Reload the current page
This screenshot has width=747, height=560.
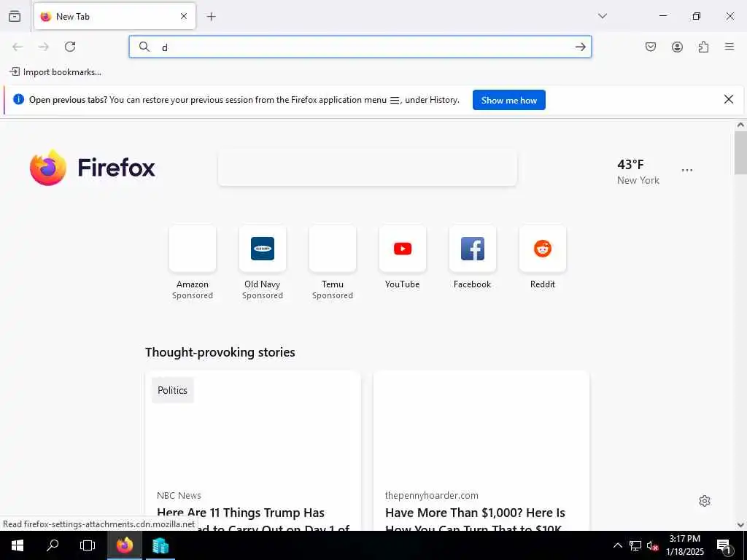(x=70, y=47)
